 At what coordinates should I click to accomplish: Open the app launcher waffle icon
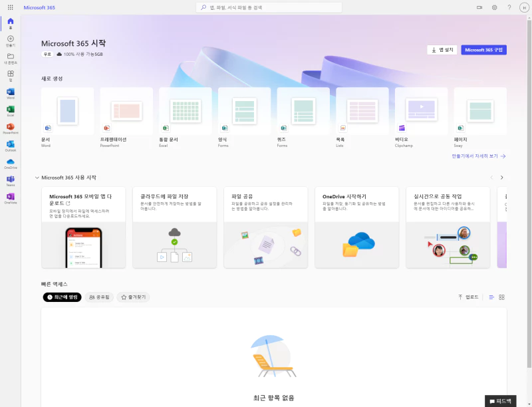(x=11, y=7)
